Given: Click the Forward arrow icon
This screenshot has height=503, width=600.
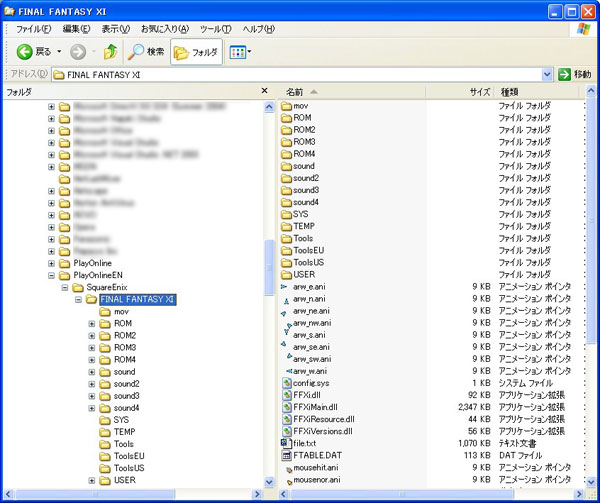Looking at the screenshot, I should click(78, 52).
